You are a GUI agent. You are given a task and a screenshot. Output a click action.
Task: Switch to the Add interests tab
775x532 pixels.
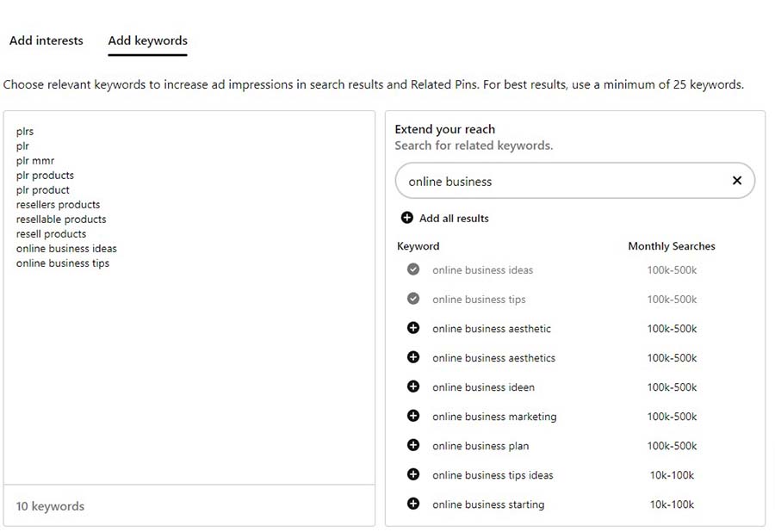click(x=46, y=40)
